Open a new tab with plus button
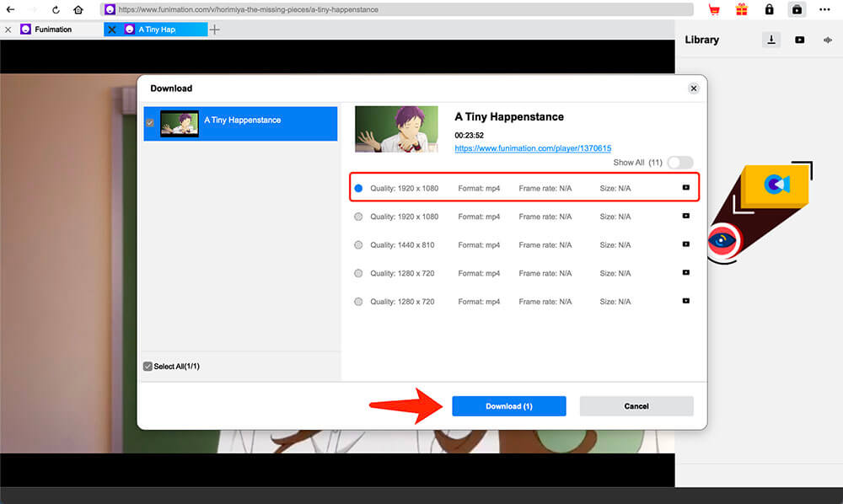 coord(215,29)
